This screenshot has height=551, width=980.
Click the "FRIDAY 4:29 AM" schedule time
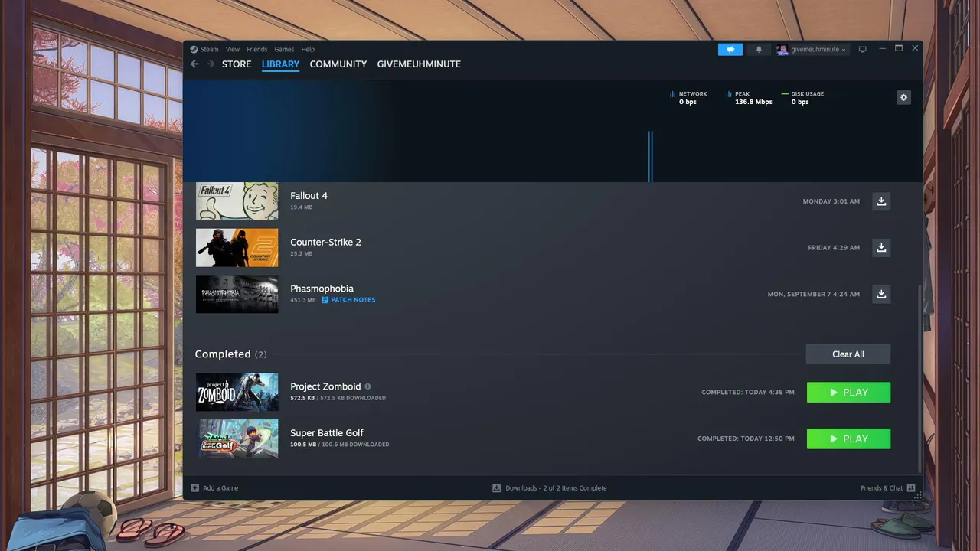834,248
